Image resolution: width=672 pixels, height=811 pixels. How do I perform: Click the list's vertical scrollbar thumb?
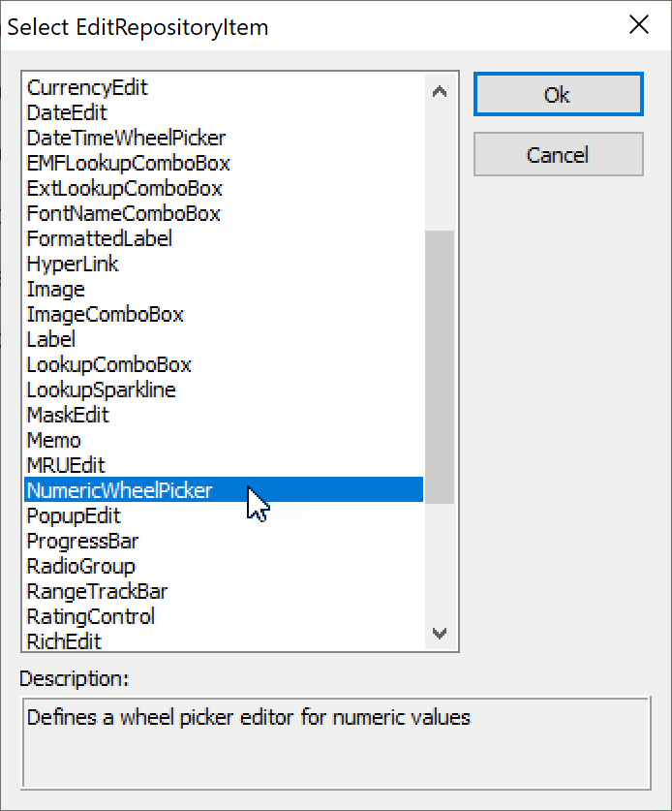tap(440, 366)
